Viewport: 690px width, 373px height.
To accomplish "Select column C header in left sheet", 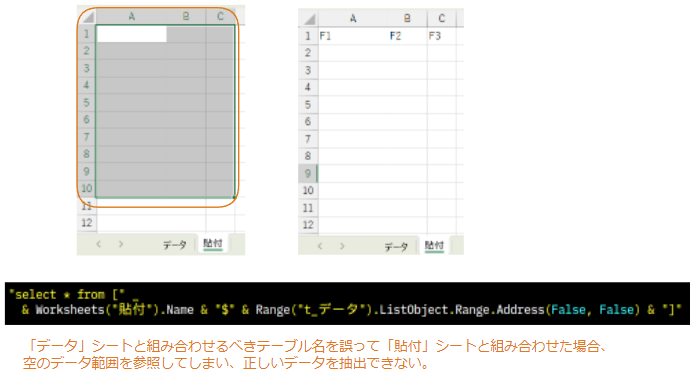I will click(220, 17).
